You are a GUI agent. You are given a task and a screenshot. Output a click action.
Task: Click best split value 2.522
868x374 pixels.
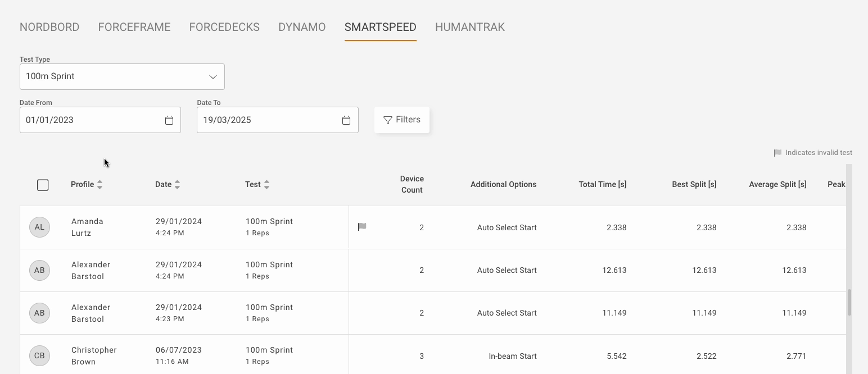tap(707, 356)
